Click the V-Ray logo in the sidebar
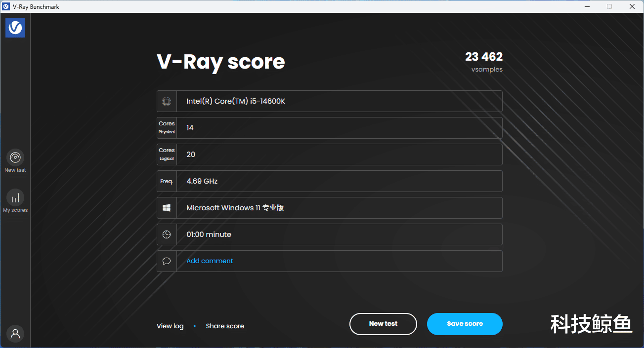 15,28
